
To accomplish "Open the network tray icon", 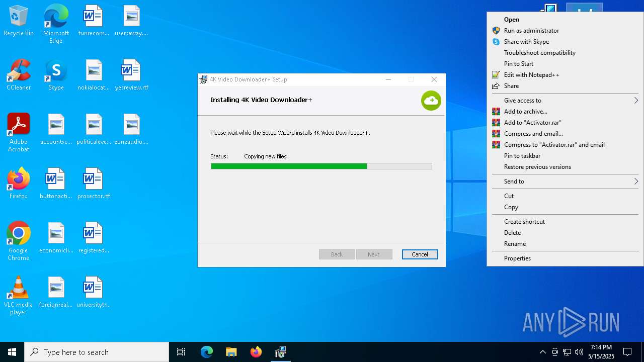I will click(x=567, y=352).
